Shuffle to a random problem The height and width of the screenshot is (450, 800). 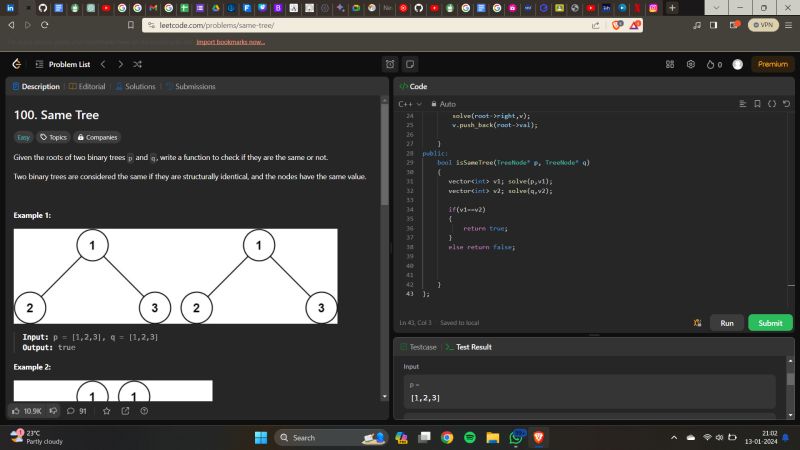click(137, 64)
